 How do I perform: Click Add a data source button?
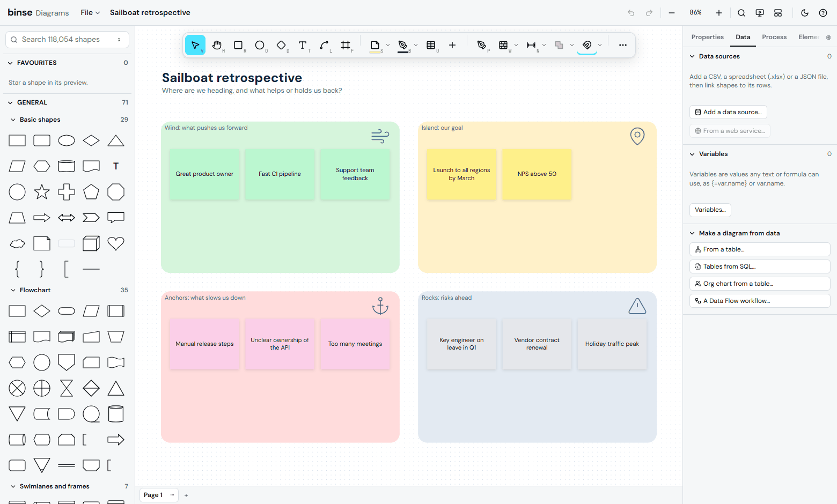coord(728,112)
